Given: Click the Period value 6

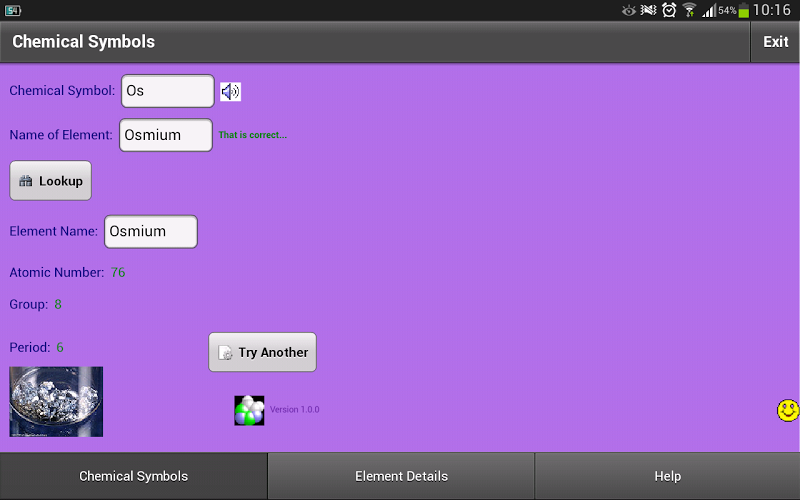Looking at the screenshot, I should click(x=60, y=347).
